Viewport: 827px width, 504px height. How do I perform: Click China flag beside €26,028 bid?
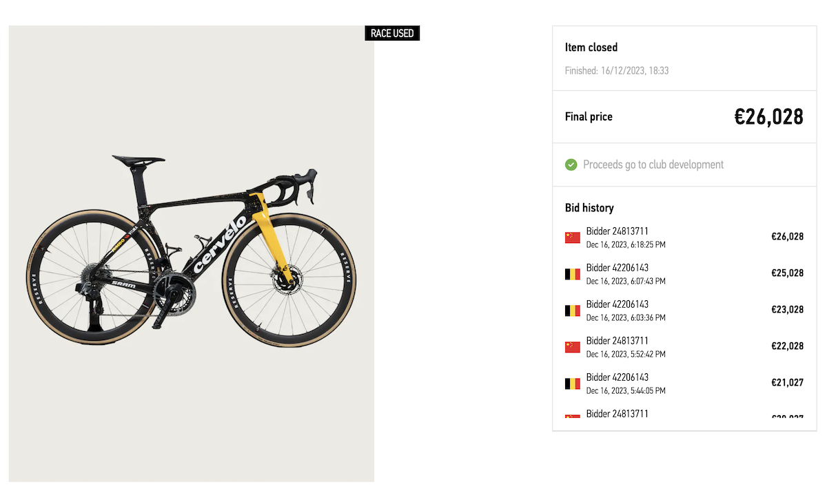click(572, 238)
